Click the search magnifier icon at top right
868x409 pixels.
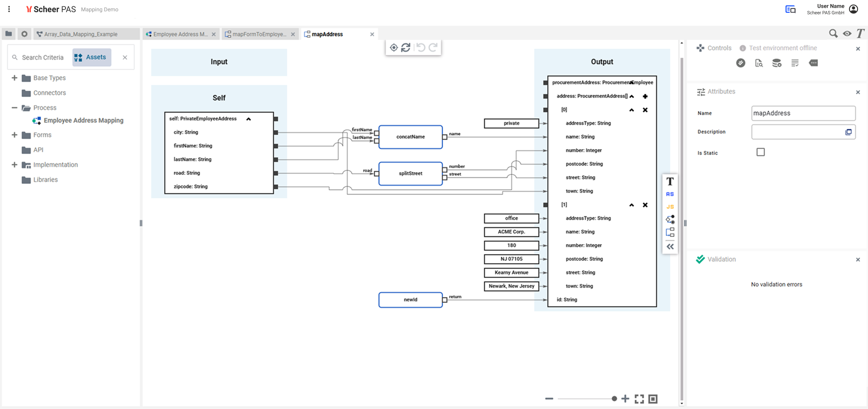pos(833,33)
